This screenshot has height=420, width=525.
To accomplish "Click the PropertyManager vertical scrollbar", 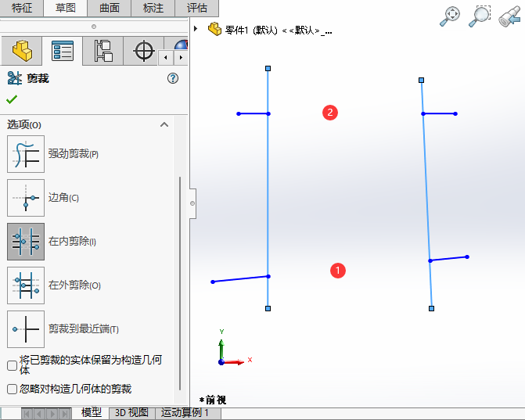I will click(180, 283).
